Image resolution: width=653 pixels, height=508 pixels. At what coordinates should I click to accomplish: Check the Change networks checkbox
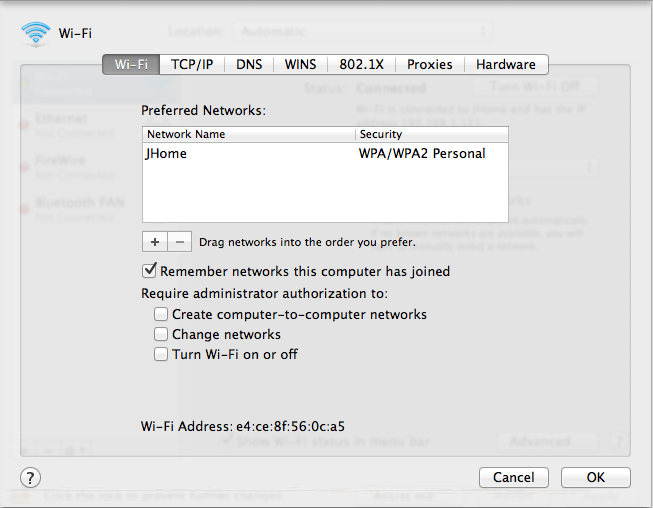coord(161,334)
